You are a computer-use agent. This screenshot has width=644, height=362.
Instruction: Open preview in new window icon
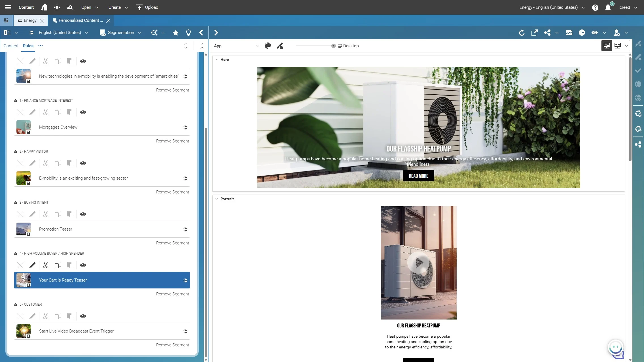[534, 33]
